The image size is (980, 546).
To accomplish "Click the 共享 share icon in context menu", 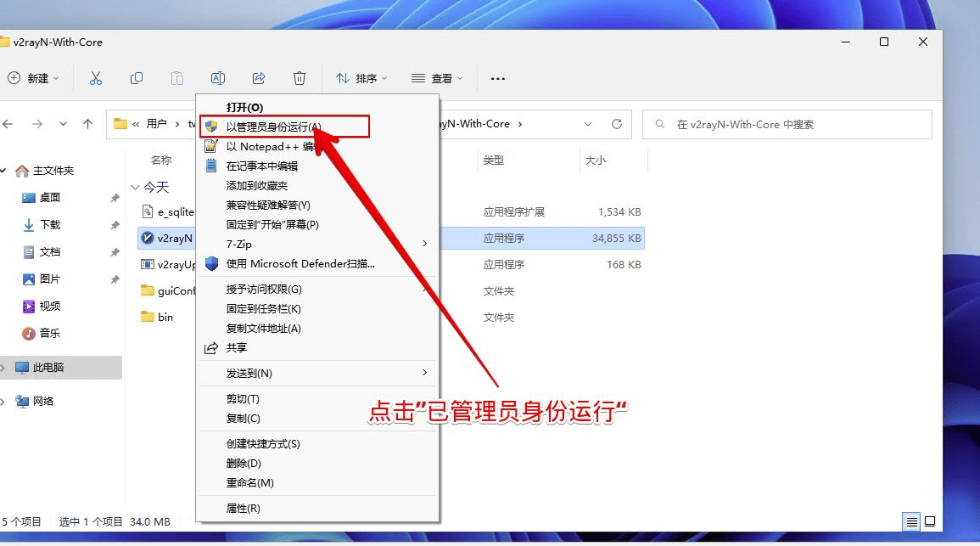I will tap(211, 348).
